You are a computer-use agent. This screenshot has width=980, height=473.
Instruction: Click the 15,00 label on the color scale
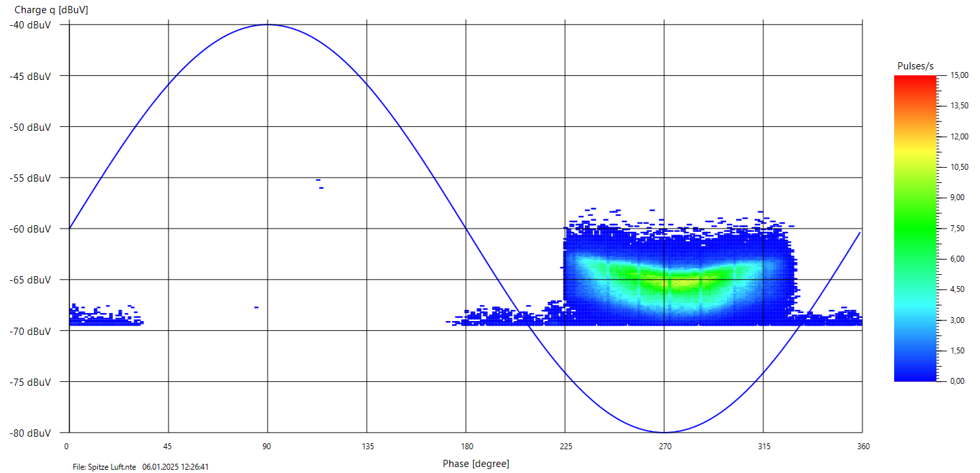coord(959,75)
